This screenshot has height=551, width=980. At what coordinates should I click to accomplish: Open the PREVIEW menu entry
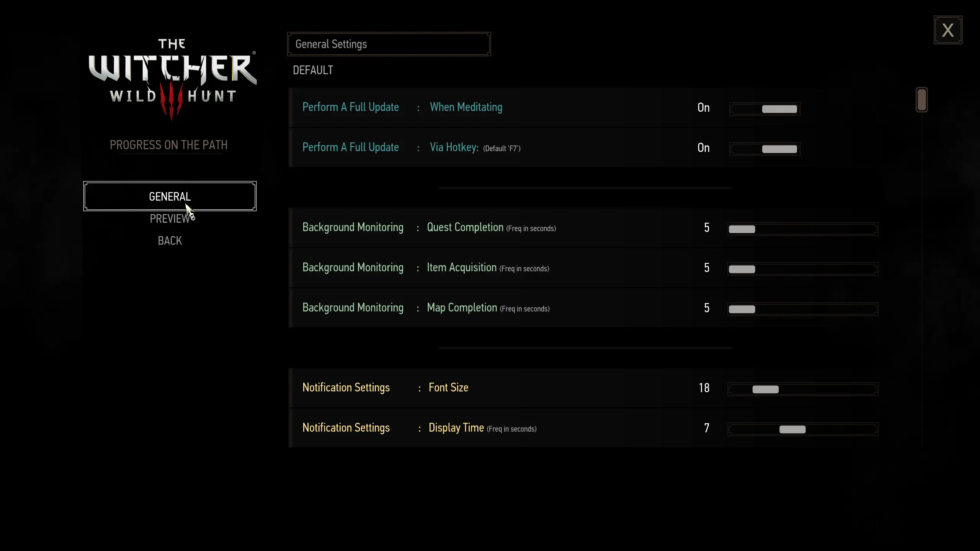coord(170,218)
